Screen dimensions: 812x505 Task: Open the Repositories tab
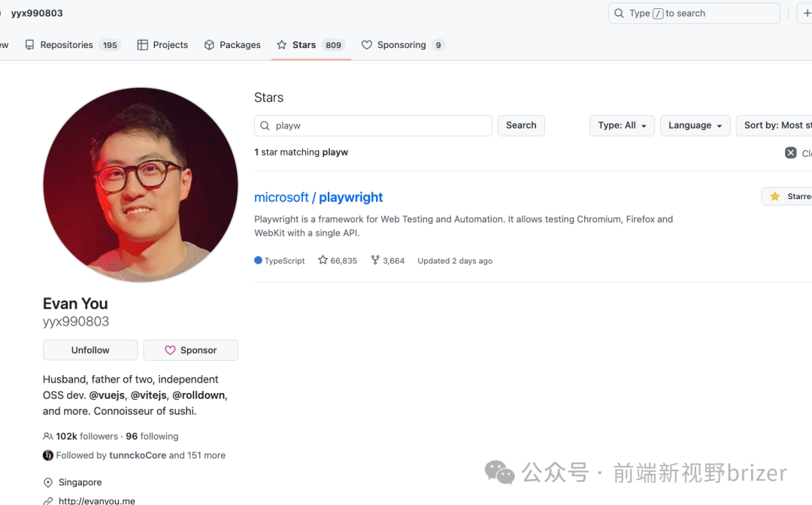click(72, 45)
